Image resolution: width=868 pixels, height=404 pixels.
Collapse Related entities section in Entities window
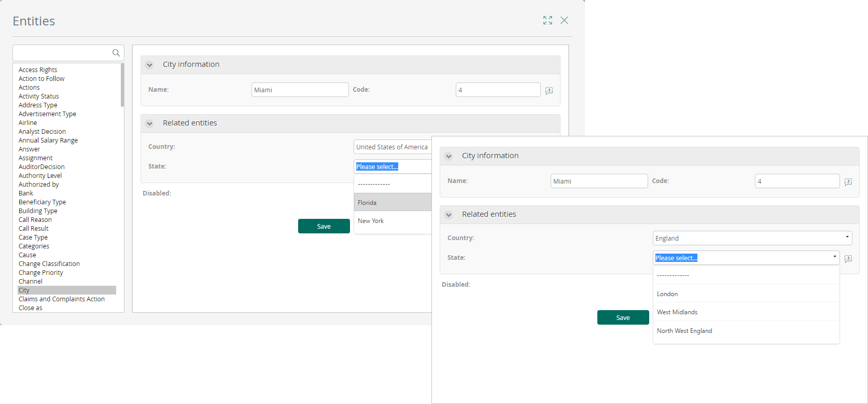click(149, 123)
